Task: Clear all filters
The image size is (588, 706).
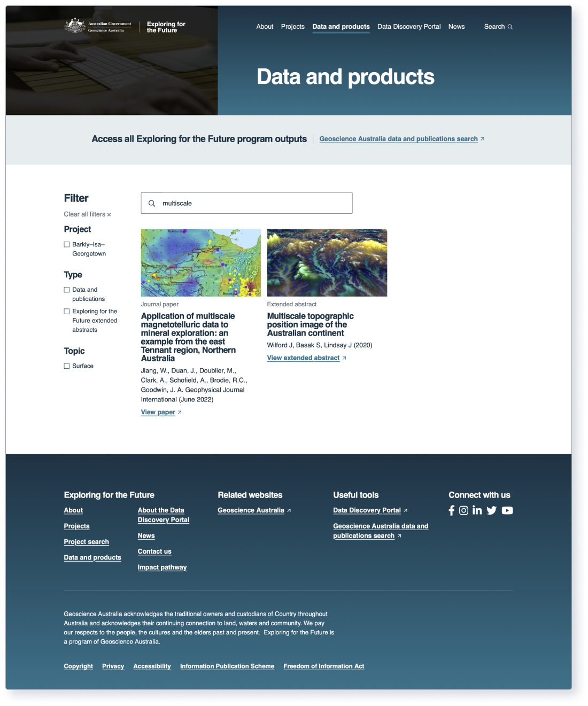Action: (87, 214)
